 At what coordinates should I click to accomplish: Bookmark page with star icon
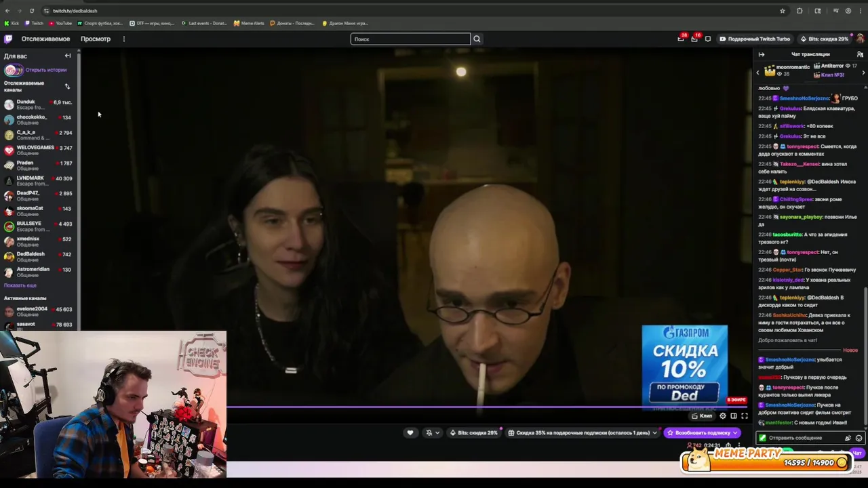pyautogui.click(x=783, y=11)
